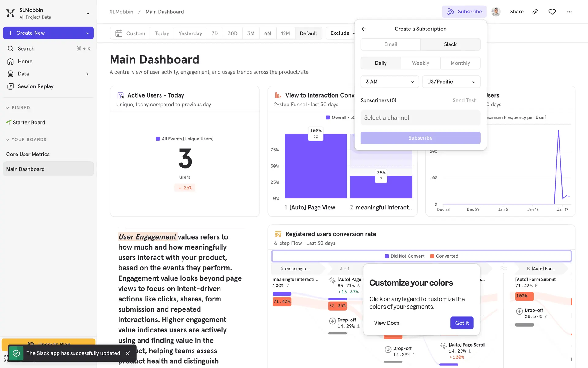Click the user avatar in header
Viewport: 588px width, 368px height.
point(496,12)
